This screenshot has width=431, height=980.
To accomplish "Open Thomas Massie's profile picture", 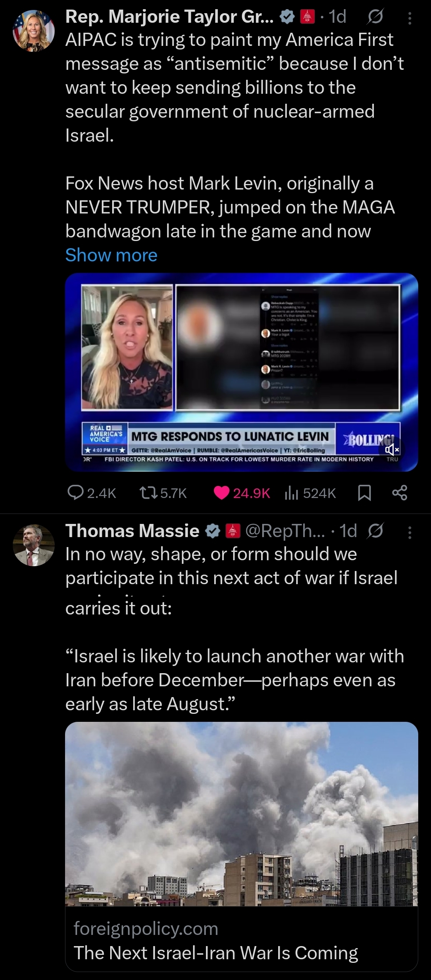I will 34,545.
